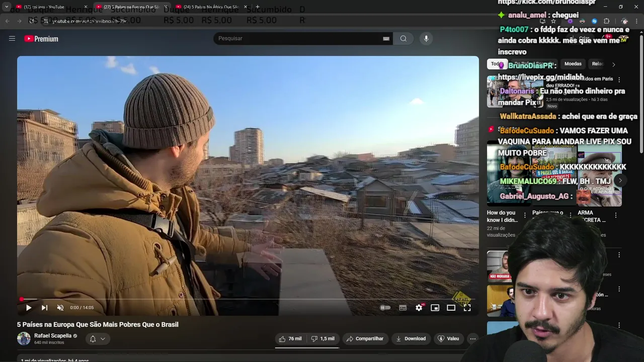Image resolution: width=644 pixels, height=362 pixels.
Task: Toggle the autoplay switch
Action: coord(385,308)
